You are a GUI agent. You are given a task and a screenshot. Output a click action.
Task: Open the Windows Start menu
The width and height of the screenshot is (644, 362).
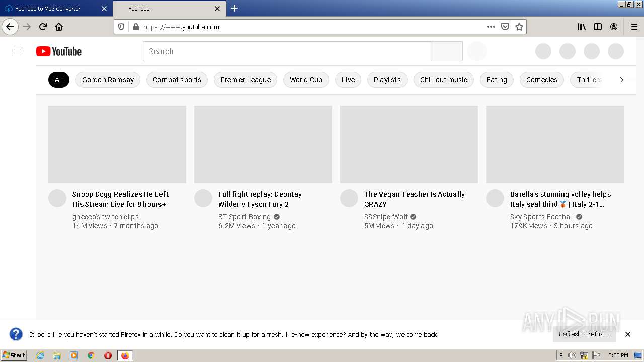(x=14, y=355)
